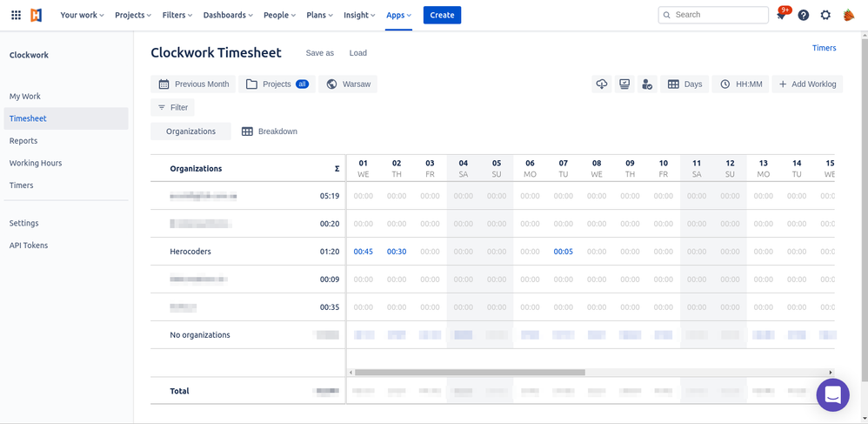Viewport: 868px width, 424px height.
Task: Open the Filter button
Action: (x=173, y=108)
